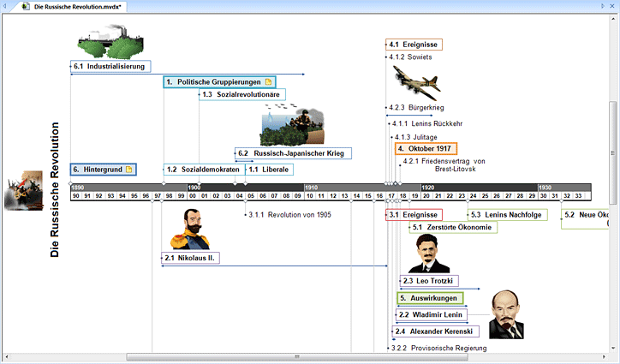Open the Die Russische Revolution.mvdx document tab

tap(74, 6)
